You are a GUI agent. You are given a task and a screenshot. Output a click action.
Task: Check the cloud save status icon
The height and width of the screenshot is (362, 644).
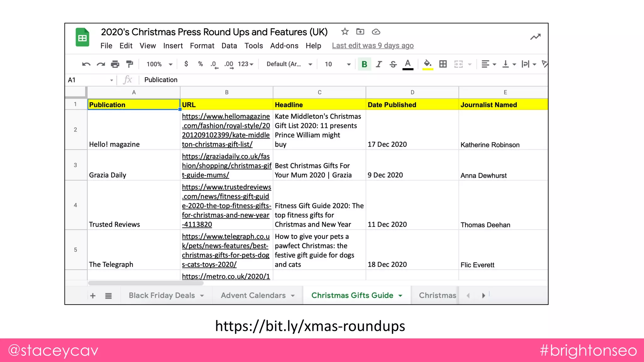[x=376, y=32]
